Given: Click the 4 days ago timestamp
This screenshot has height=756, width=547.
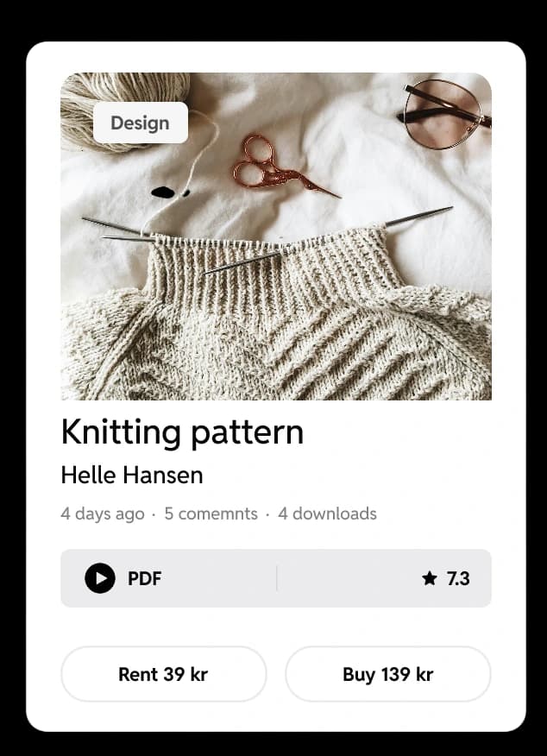Looking at the screenshot, I should 103,514.
